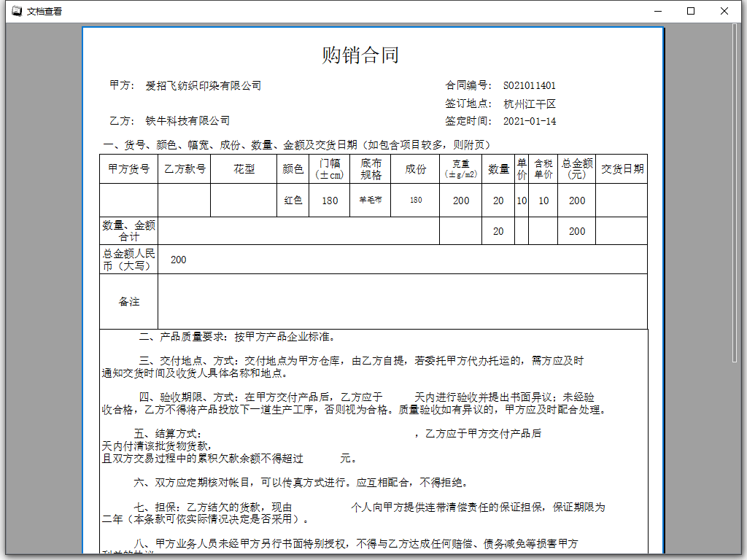Select the date 2021-01-14
Viewport: 747px width, 560px height.
[530, 122]
